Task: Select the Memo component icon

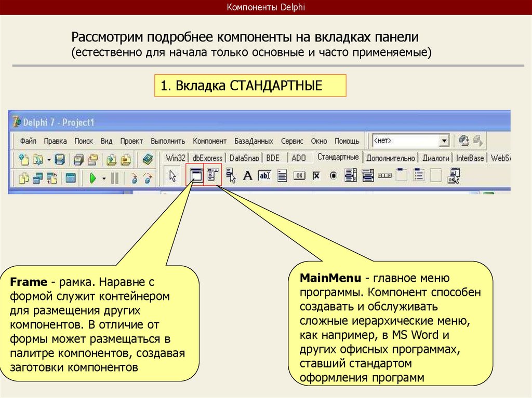Action: point(282,175)
